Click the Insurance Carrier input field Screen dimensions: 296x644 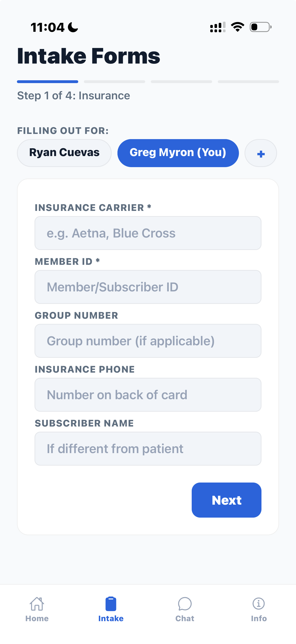click(148, 233)
